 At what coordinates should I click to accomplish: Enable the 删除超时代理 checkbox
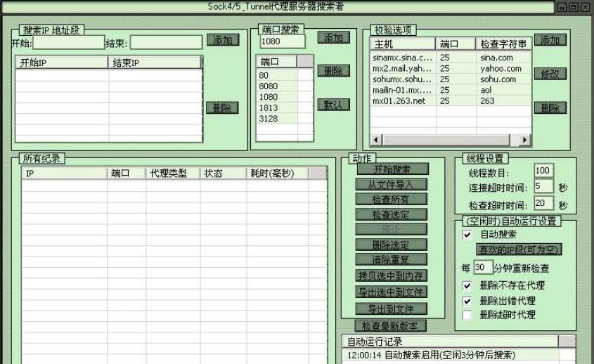467,315
